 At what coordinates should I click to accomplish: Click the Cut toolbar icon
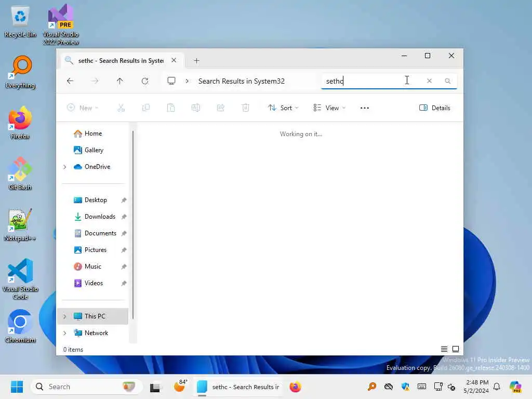pyautogui.click(x=121, y=108)
